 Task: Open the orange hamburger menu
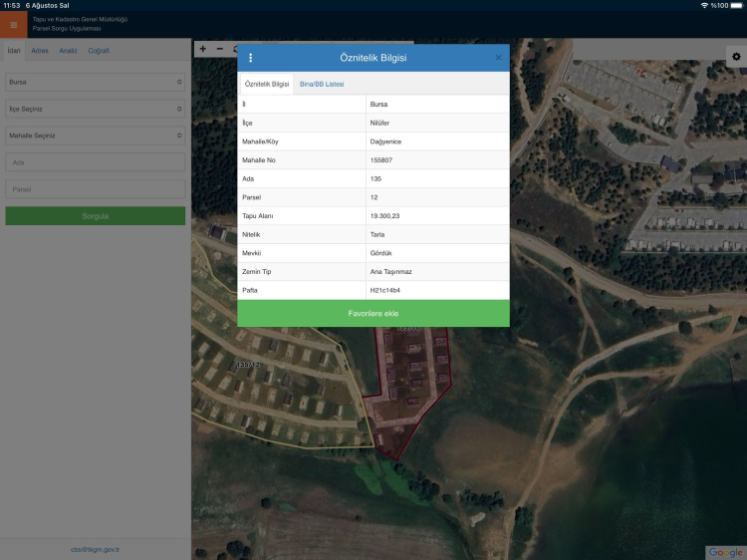click(14, 25)
